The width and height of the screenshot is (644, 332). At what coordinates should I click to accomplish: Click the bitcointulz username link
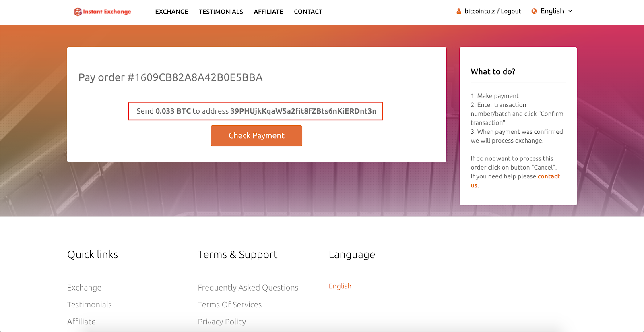tap(479, 11)
